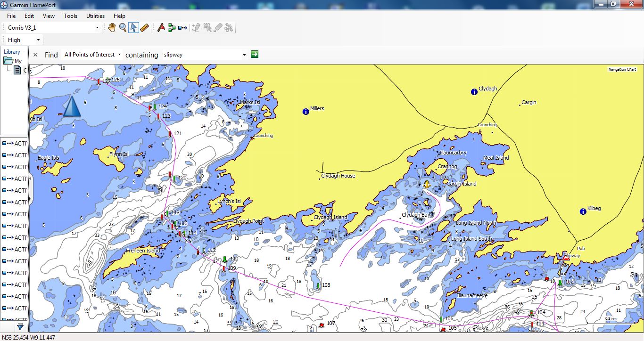This screenshot has height=341, width=644.
Task: Click the greyed-out scissors divide tool
Action: [229, 28]
